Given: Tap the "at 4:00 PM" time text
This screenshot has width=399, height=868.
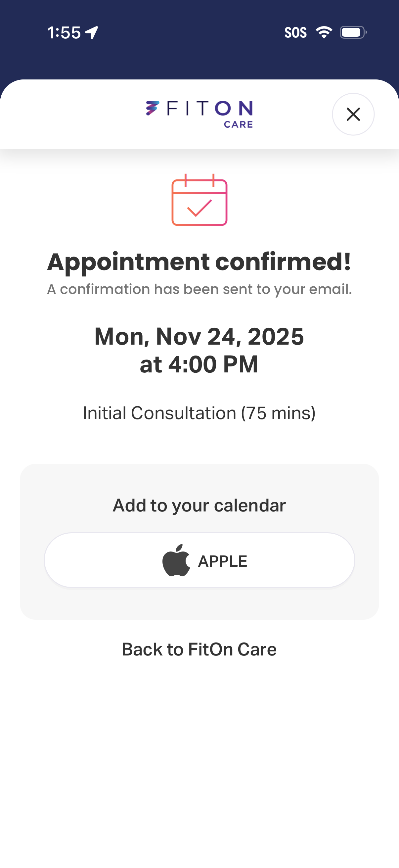Looking at the screenshot, I should tap(199, 364).
